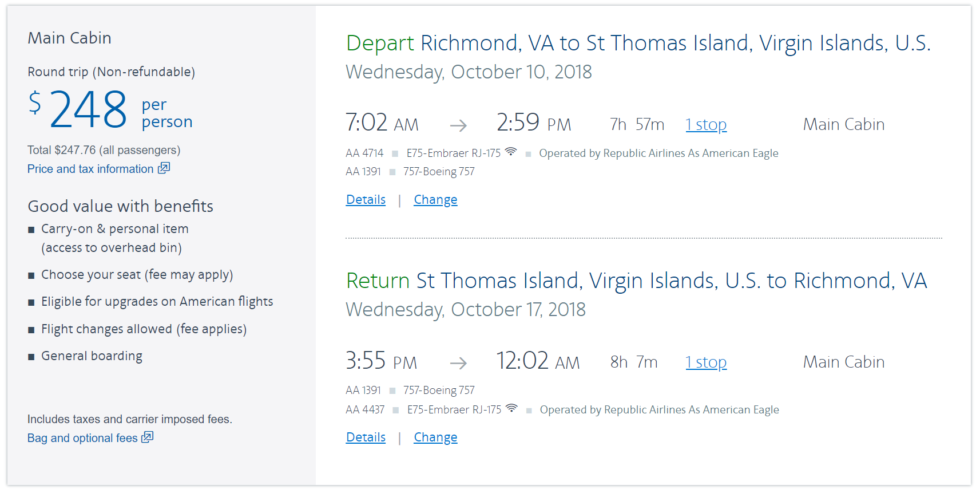View the 1 stop info for the return flight
Image resolution: width=980 pixels, height=493 pixels.
click(706, 362)
